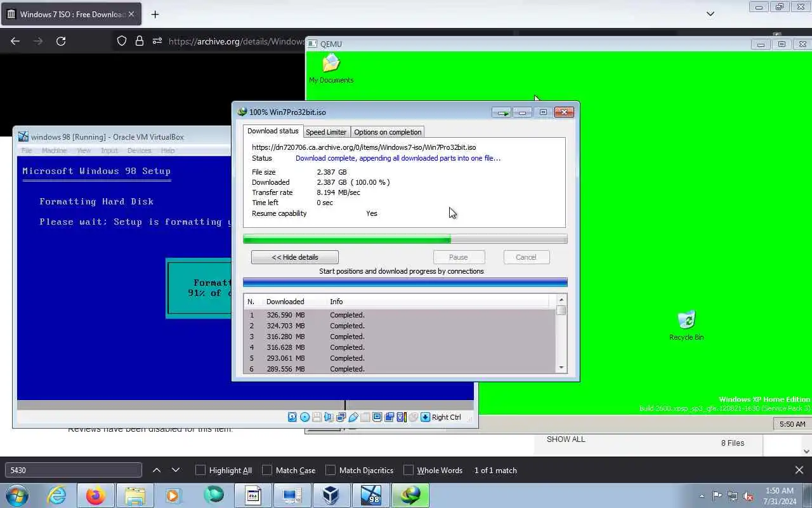Click the script file taskbar icon
This screenshot has width=812, height=508.
(253, 495)
